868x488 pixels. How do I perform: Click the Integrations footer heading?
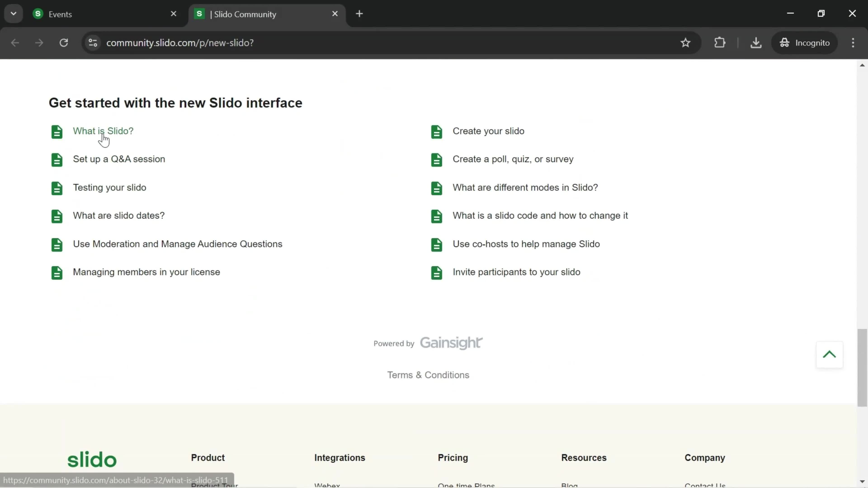(340, 458)
